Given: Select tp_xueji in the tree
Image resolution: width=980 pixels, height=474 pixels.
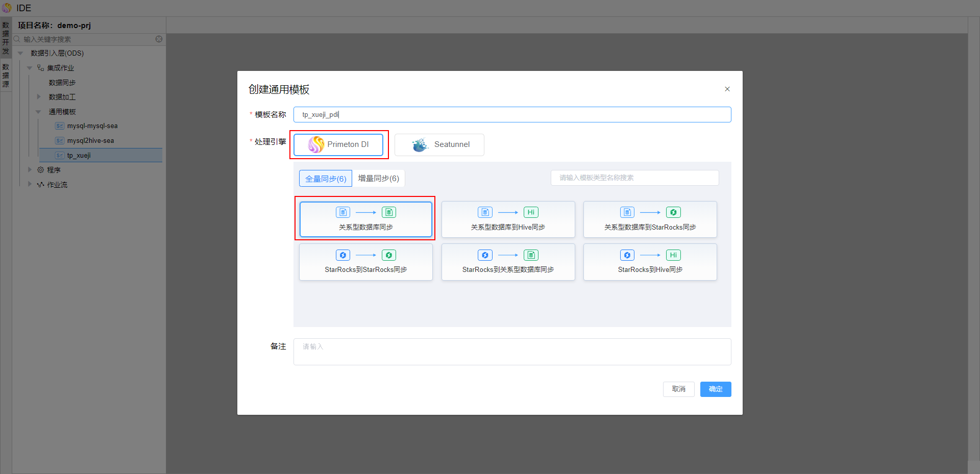Looking at the screenshot, I should click(x=79, y=156).
